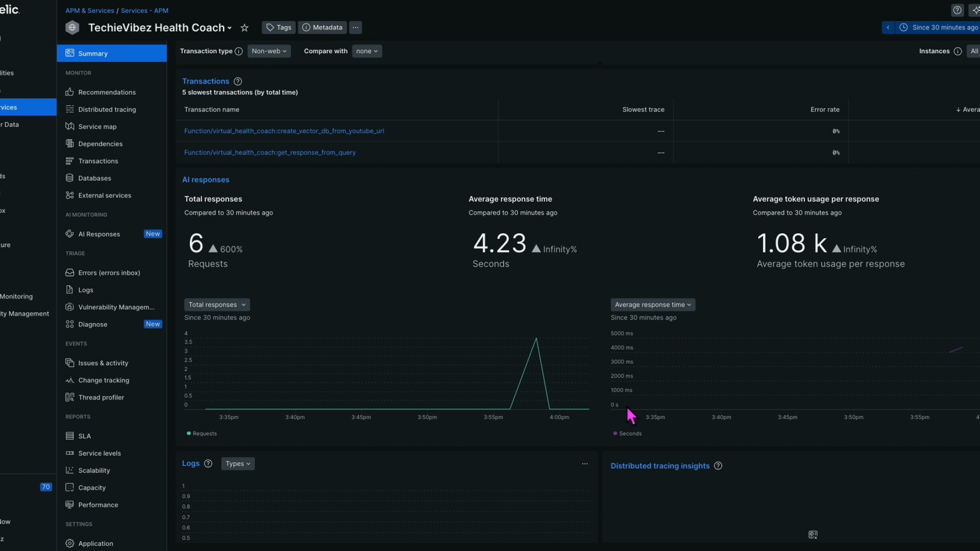The width and height of the screenshot is (980, 551).
Task: Click the Errors inbox sidebar icon
Action: click(70, 273)
